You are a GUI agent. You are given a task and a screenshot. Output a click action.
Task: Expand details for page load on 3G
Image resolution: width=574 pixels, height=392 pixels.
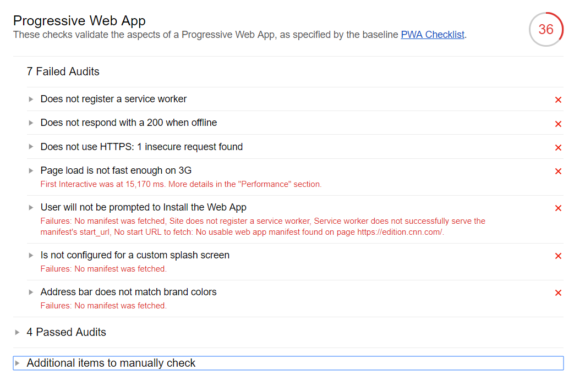[x=31, y=171]
